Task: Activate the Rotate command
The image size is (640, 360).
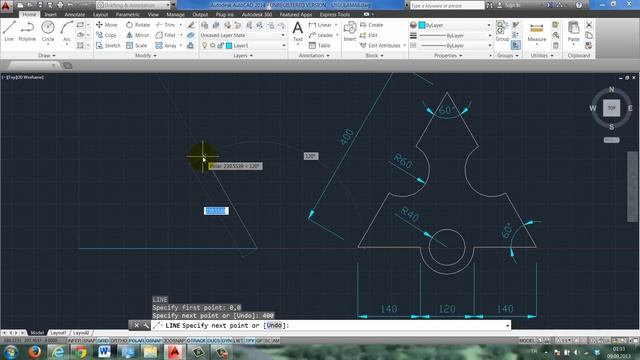Action: (x=138, y=25)
